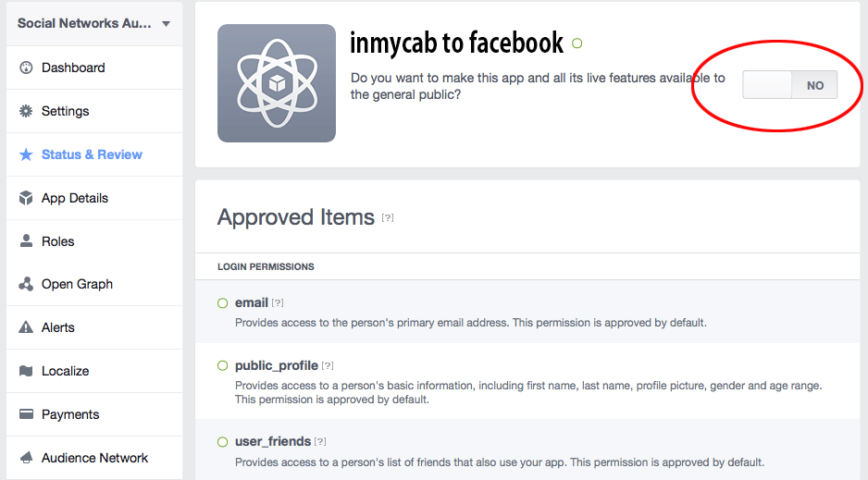
Task: Click the help marker next to user_friends
Action: (320, 442)
